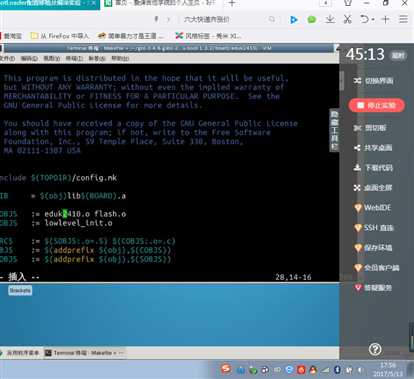414x379 pixels.
Task: Click the help question mark icon
Action: (375, 349)
